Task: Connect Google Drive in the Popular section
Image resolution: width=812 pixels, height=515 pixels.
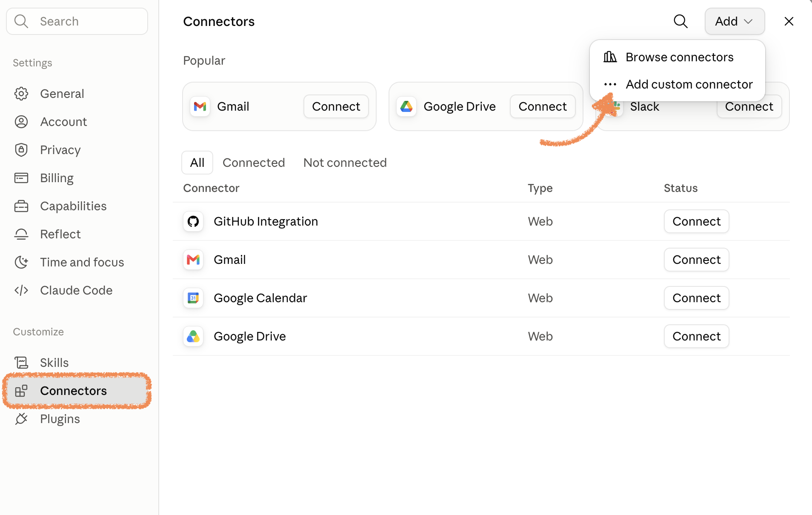Action: pos(543,106)
